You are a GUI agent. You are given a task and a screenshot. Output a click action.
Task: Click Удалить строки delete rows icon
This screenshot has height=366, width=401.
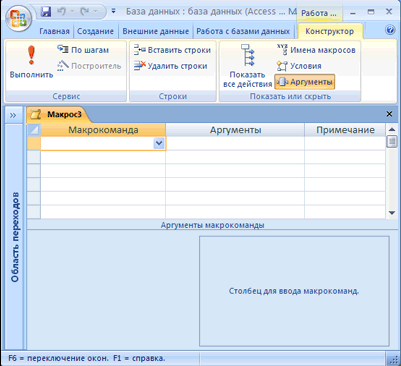(x=140, y=66)
